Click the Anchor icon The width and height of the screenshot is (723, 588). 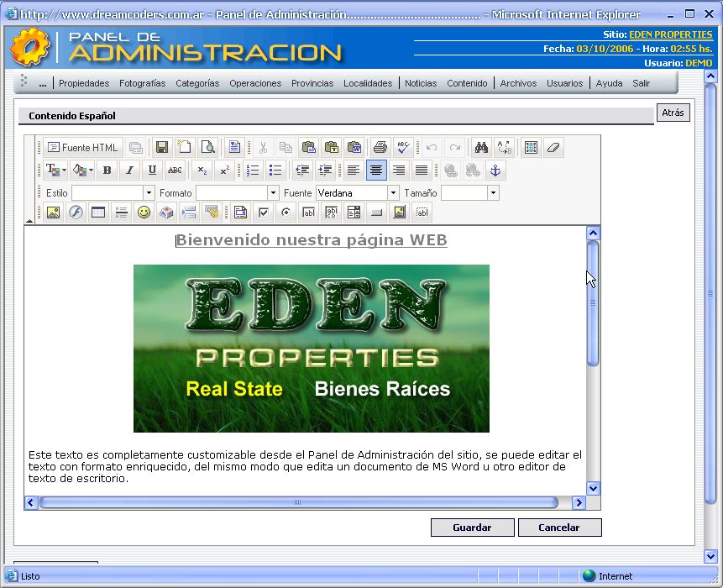pyautogui.click(x=495, y=171)
